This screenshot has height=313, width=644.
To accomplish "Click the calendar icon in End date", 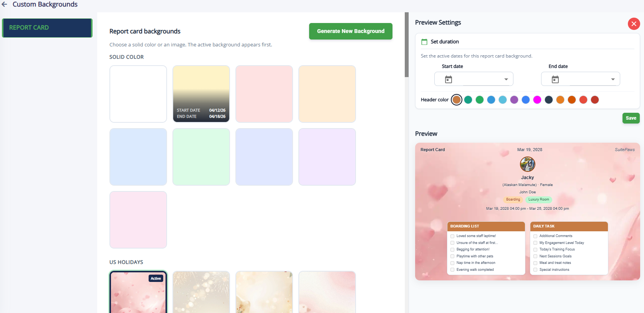I will (x=555, y=79).
